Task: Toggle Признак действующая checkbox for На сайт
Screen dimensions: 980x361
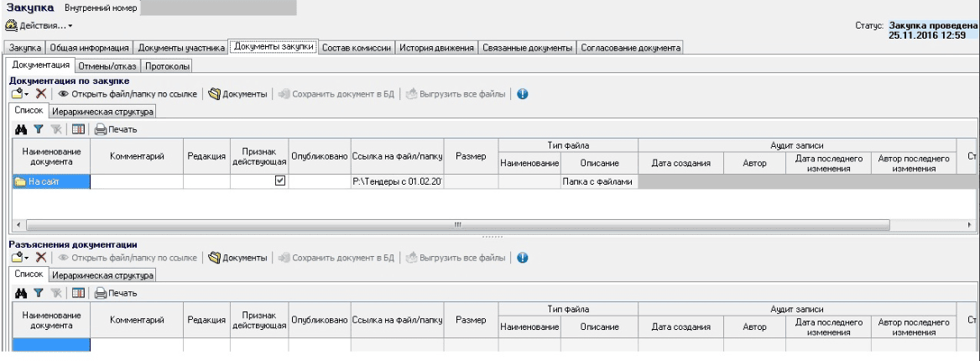Action: point(280,180)
